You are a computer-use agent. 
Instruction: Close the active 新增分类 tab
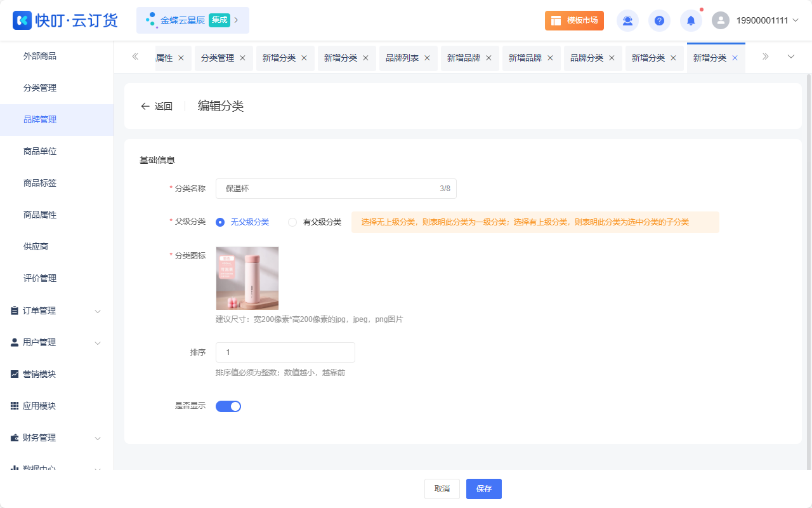pyautogui.click(x=735, y=58)
